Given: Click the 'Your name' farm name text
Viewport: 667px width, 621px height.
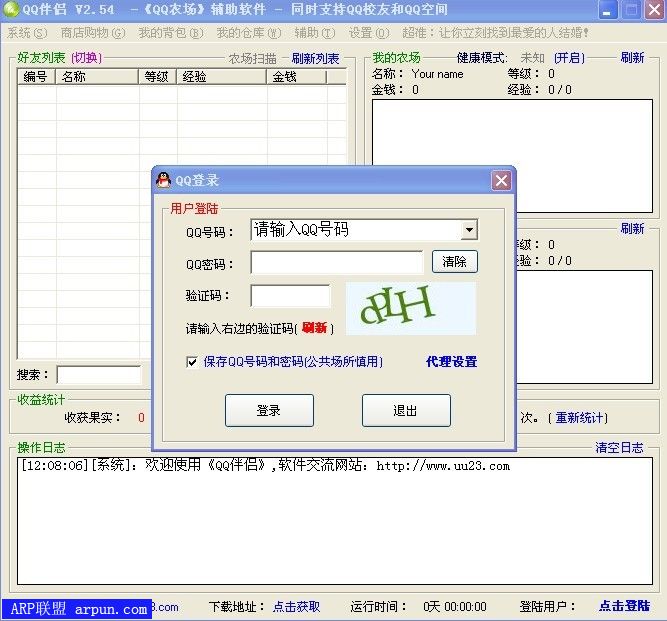Looking at the screenshot, I should click(437, 74).
